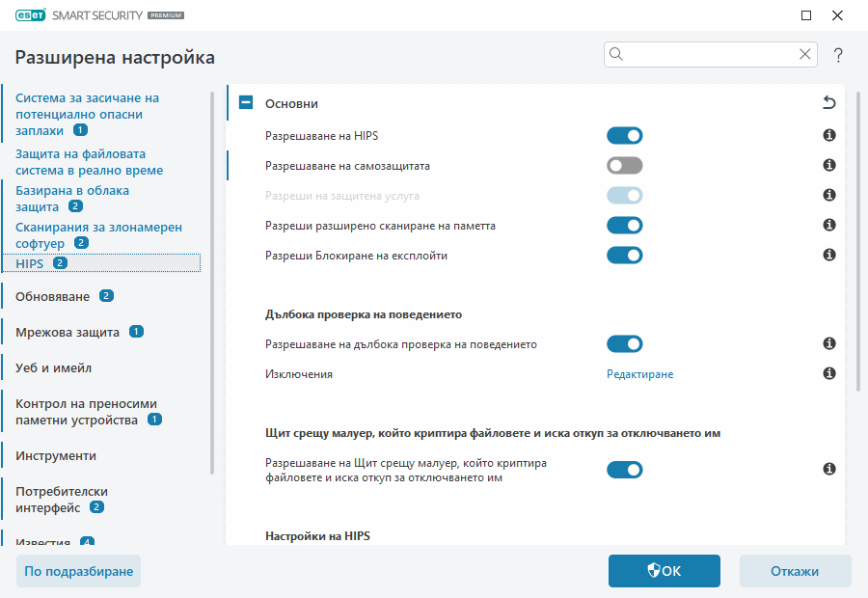Click badge 2 next to Обновяване
Screen dimensions: 868x598
[106, 296]
